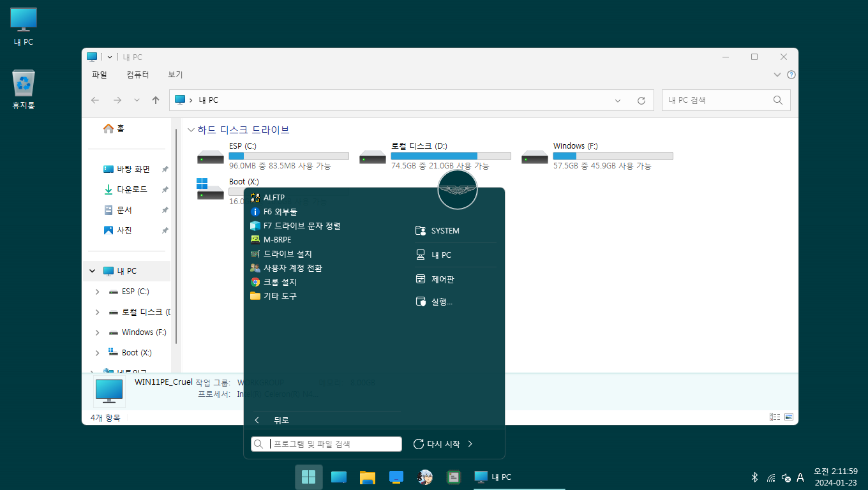Select the Windows (F:) drive tile

[x=597, y=156]
